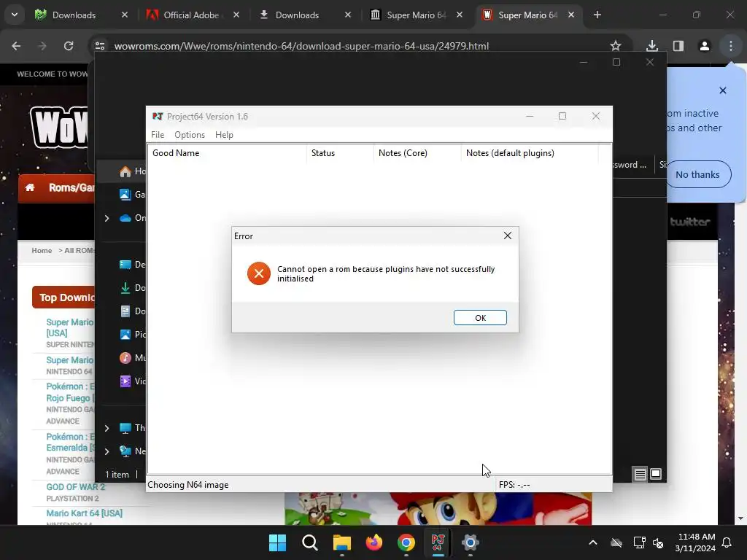This screenshot has width=747, height=560.
Task: Click the muted volume tray icon
Action: coord(658,542)
